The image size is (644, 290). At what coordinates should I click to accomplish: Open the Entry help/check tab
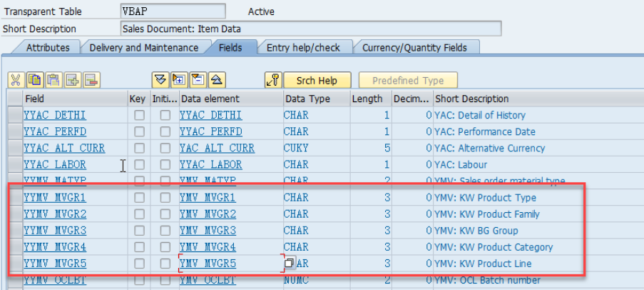[x=303, y=48]
